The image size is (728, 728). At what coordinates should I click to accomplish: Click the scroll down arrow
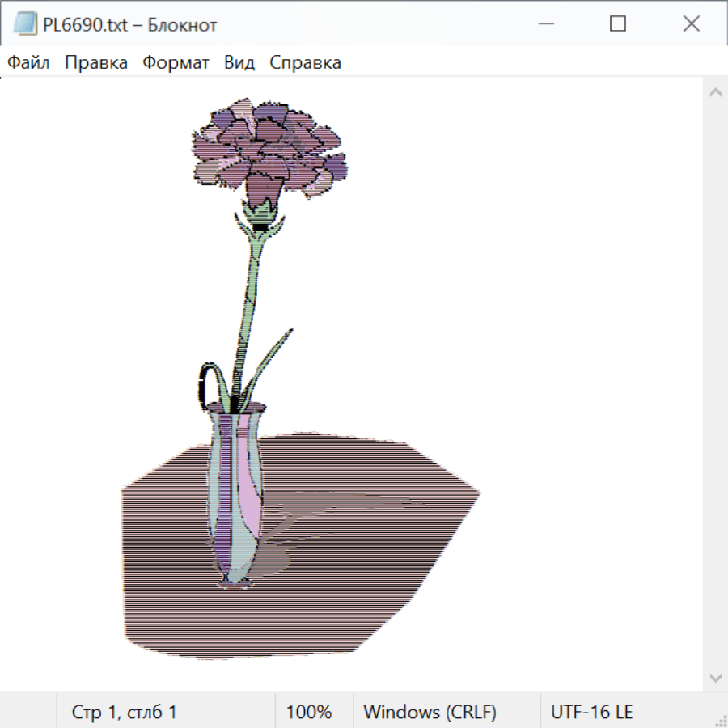coord(715,677)
